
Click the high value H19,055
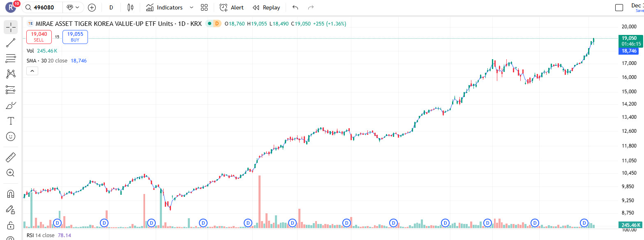[x=257, y=24]
